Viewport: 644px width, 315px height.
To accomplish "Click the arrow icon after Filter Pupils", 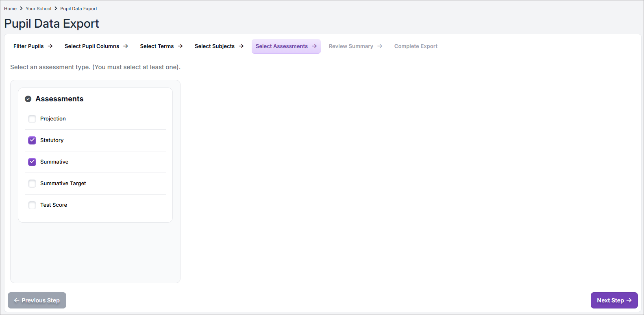I will point(50,46).
